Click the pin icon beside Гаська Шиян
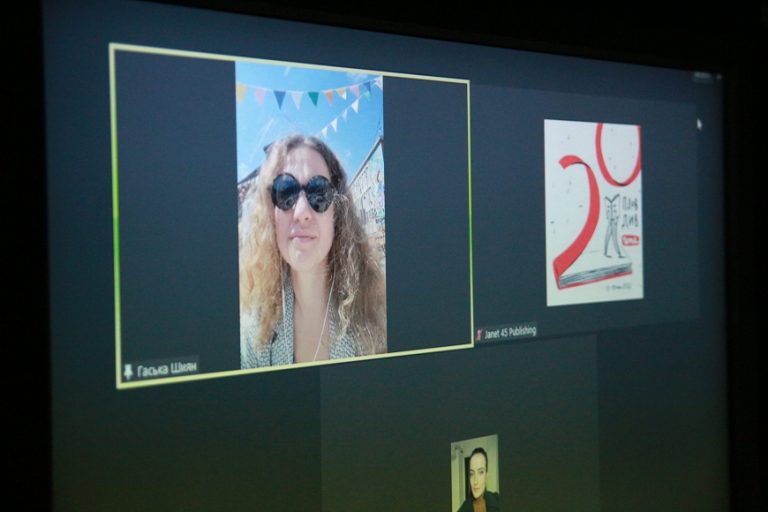The image size is (768, 512). (128, 372)
